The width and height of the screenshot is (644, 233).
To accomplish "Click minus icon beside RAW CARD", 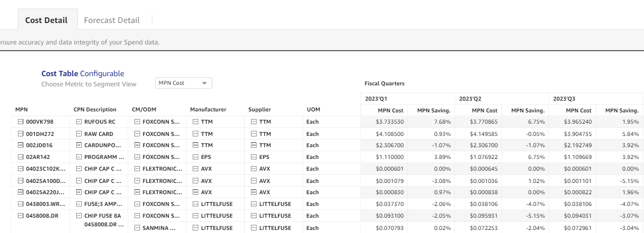I will tap(79, 133).
